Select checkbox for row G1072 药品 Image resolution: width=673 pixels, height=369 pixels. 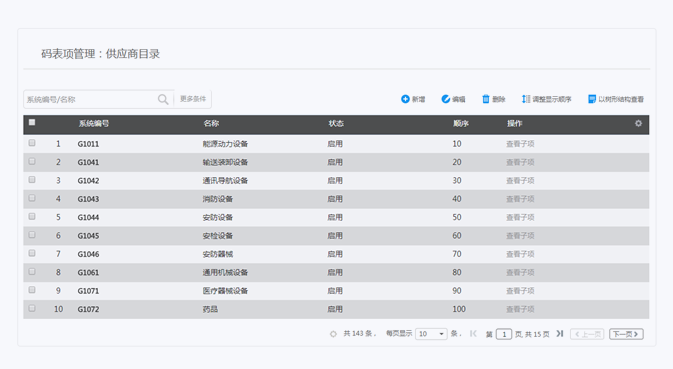pos(32,309)
